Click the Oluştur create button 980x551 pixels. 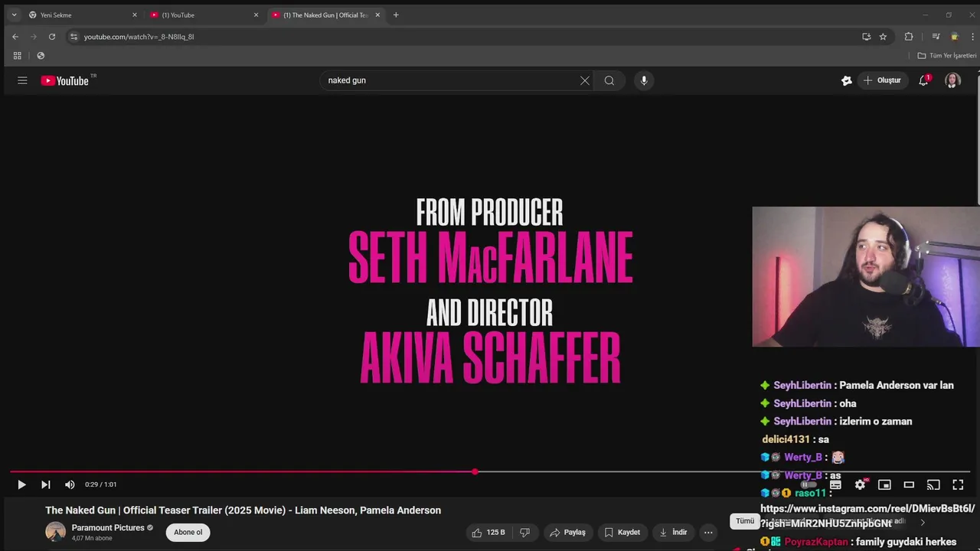click(x=882, y=80)
